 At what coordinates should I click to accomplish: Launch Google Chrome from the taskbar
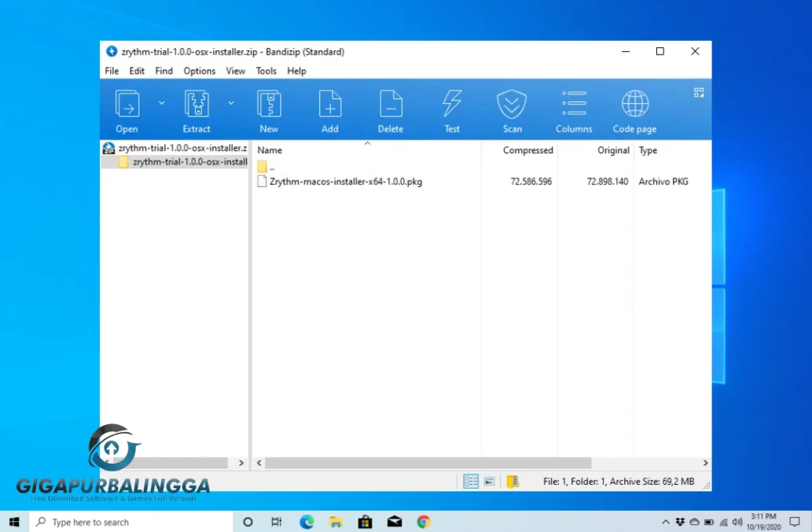[424, 522]
